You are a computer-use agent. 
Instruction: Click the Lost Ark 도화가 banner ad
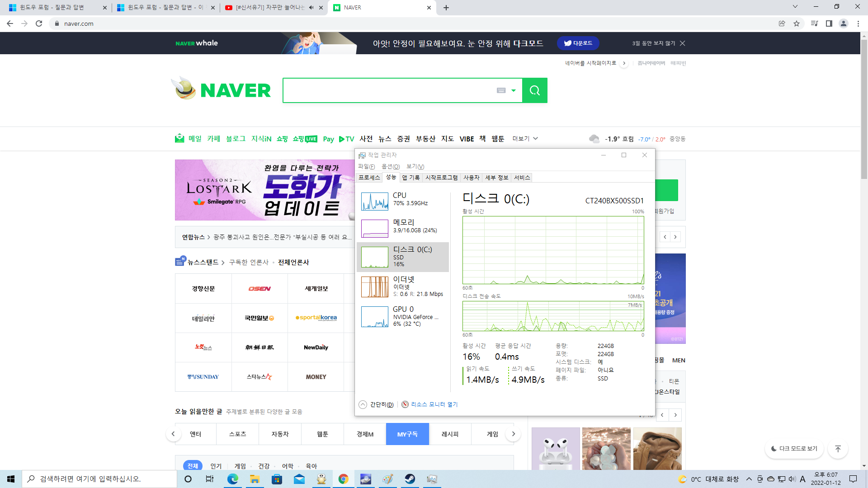click(x=265, y=190)
